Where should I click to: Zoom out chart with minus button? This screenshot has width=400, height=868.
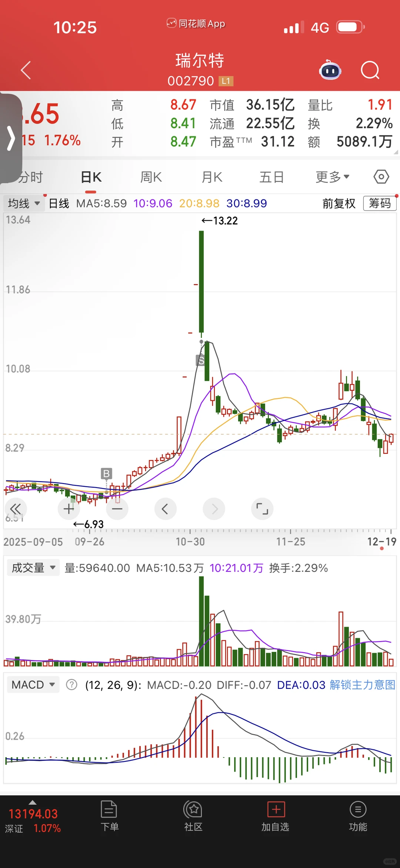[x=117, y=509]
